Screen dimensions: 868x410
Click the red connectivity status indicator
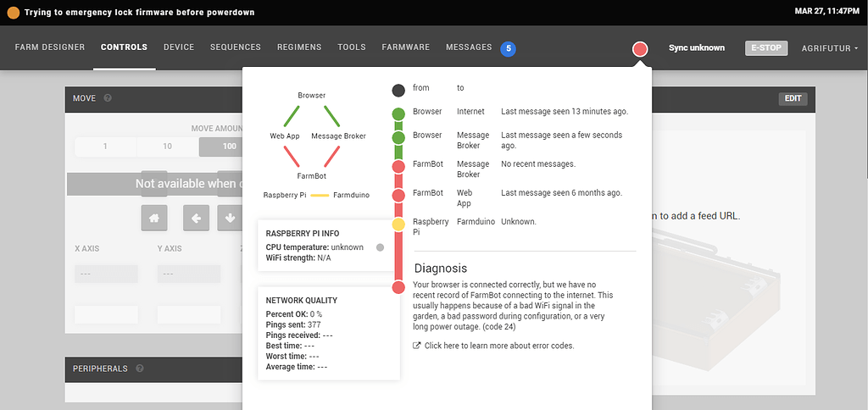tap(640, 49)
